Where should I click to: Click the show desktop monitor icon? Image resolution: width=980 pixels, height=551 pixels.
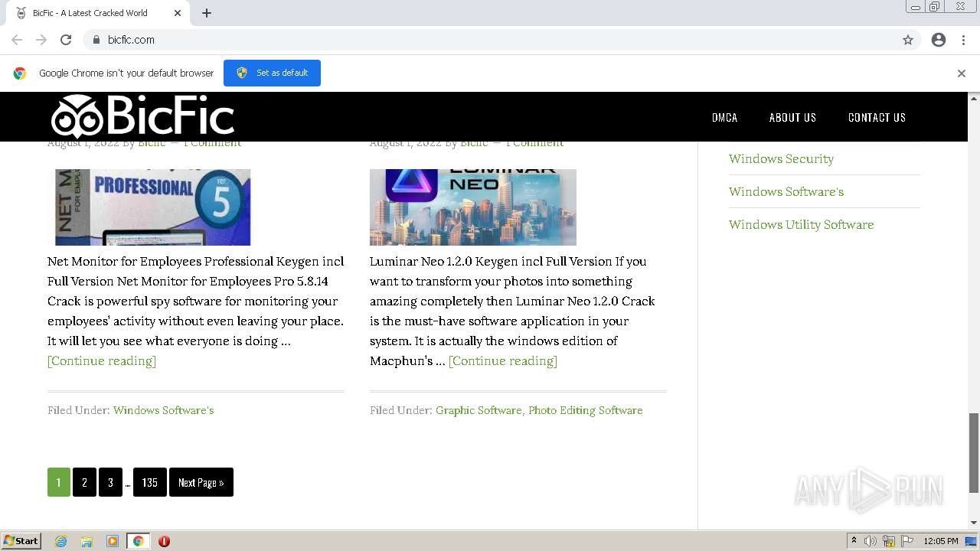pos(971,541)
